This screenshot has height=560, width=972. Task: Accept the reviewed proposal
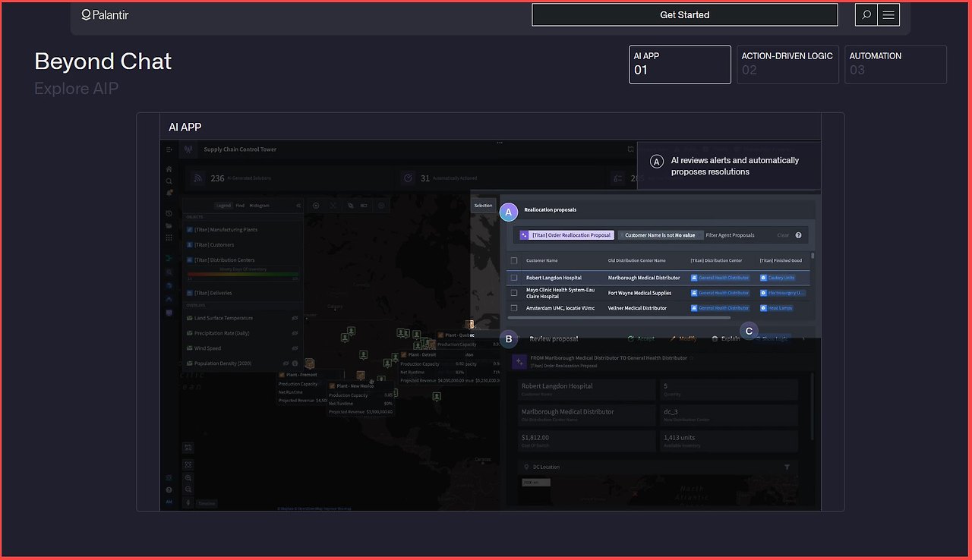point(642,338)
